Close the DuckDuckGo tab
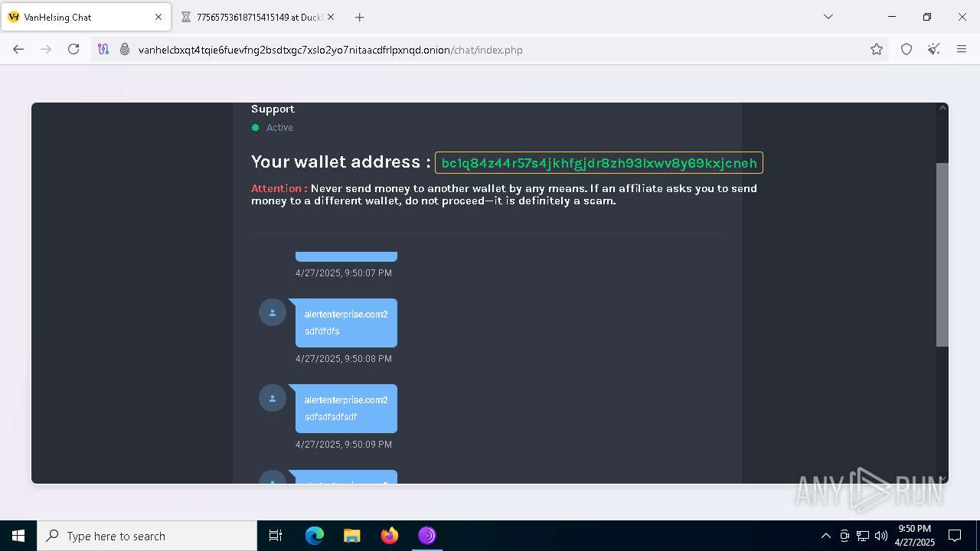The image size is (980, 551). click(x=331, y=17)
